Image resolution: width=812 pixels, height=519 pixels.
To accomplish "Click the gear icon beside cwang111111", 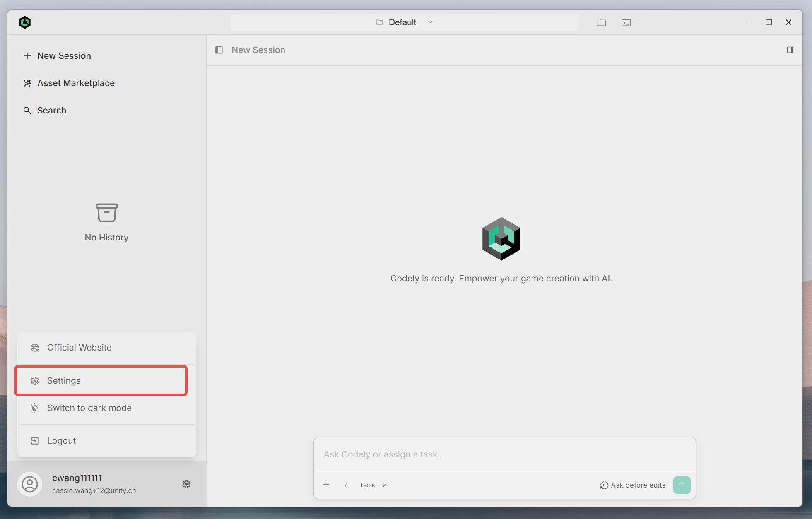I will pos(186,484).
